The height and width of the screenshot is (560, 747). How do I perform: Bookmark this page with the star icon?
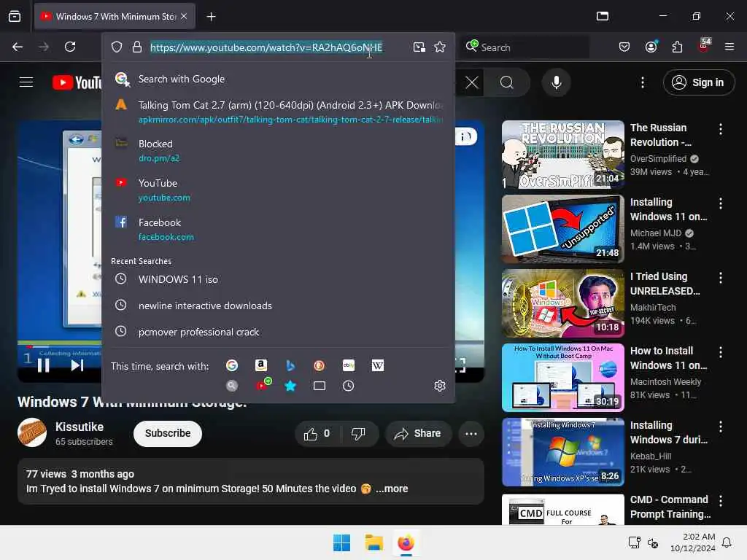440,47
